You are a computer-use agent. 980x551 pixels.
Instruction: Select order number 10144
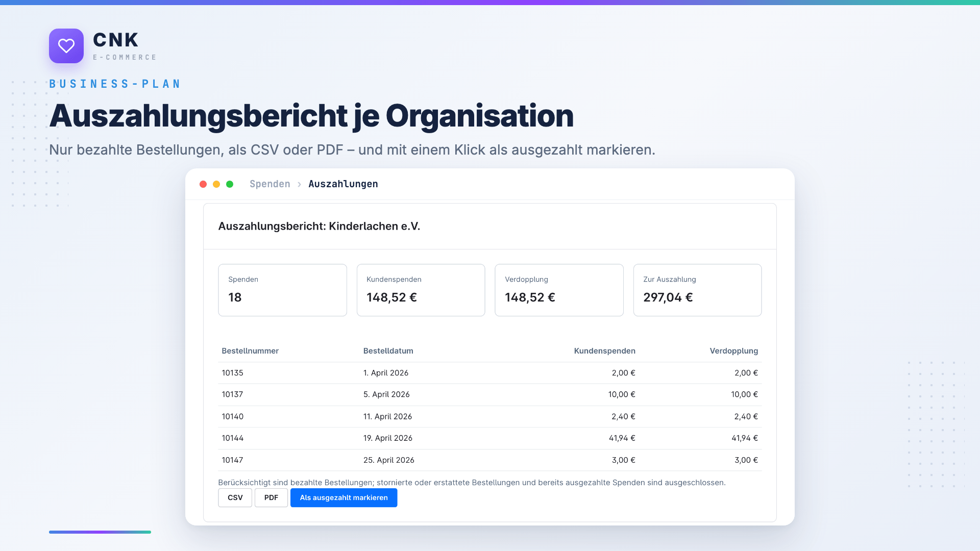[x=232, y=438]
